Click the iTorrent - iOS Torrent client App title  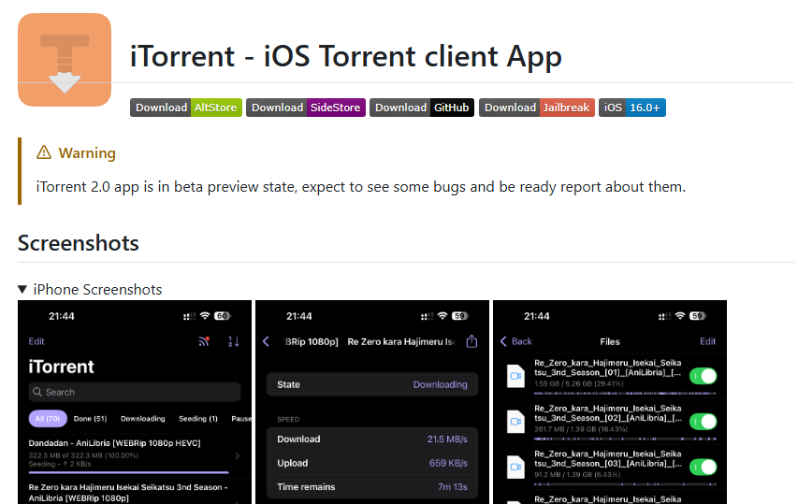(x=345, y=56)
